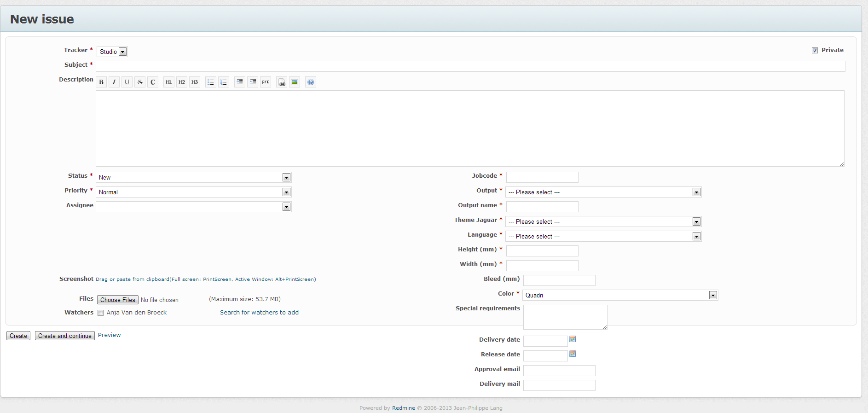Apply bold formatting in description toolbar
The height and width of the screenshot is (413, 868).
101,82
